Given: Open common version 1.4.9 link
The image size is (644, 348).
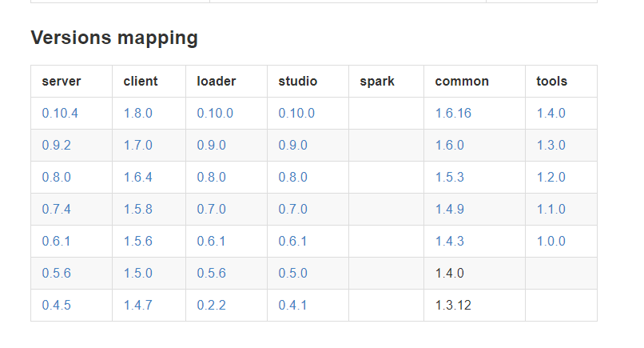Looking at the screenshot, I should click(450, 210).
